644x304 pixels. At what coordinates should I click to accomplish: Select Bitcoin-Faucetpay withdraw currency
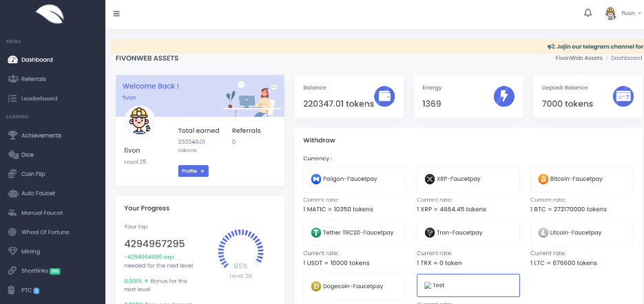[582, 179]
